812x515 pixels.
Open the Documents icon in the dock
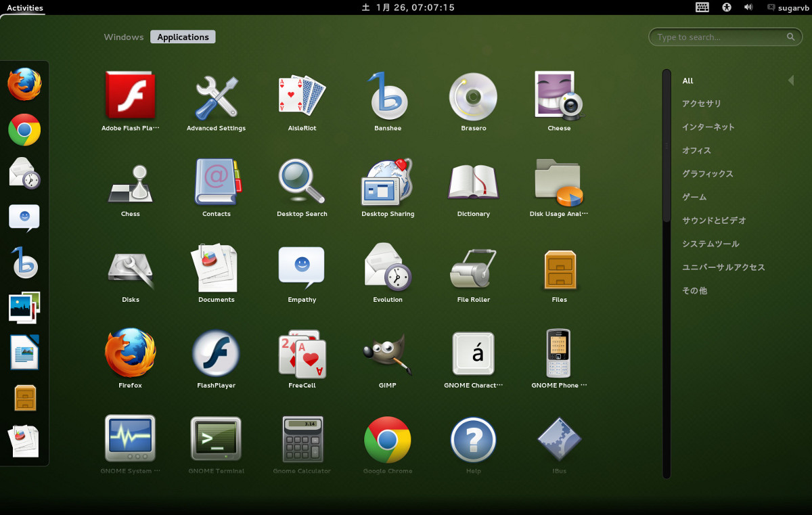[24, 441]
